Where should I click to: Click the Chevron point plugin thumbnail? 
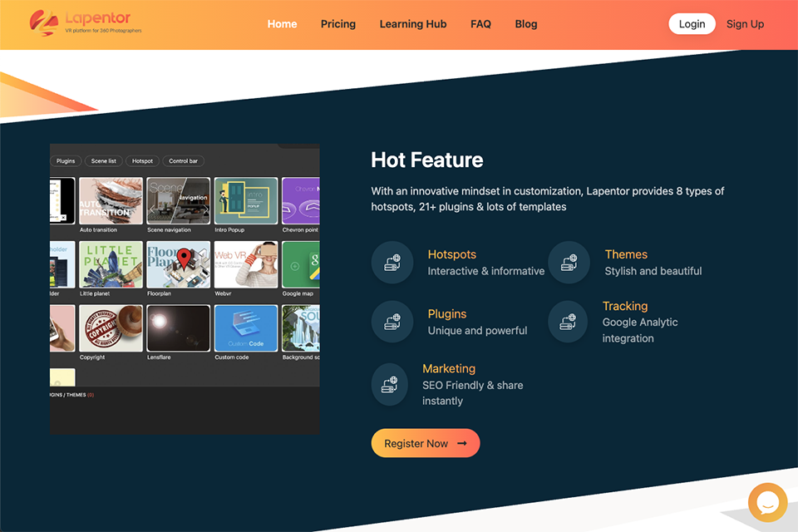pyautogui.click(x=301, y=200)
